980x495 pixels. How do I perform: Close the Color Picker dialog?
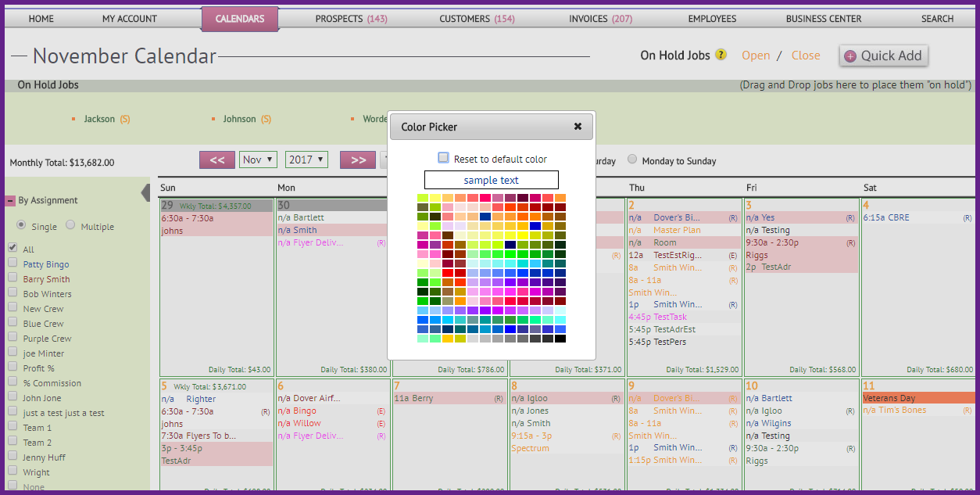(x=578, y=127)
